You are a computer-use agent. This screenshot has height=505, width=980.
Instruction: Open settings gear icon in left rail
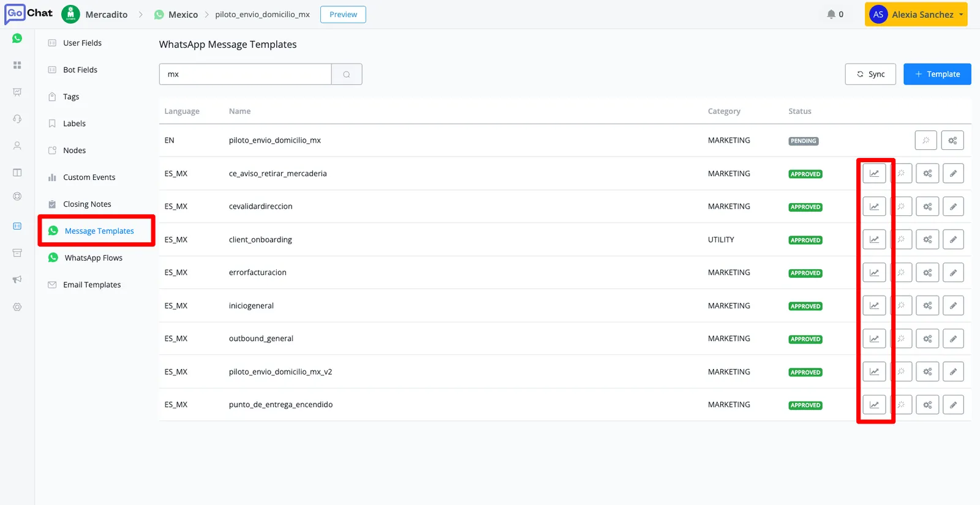pos(17,307)
